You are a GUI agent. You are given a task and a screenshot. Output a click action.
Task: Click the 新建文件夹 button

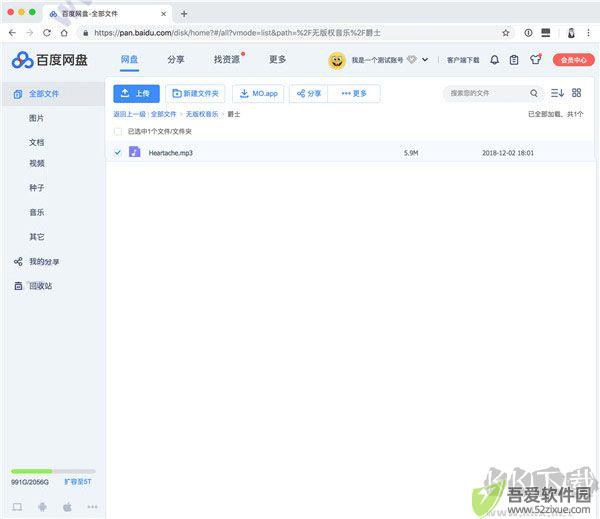coord(196,93)
